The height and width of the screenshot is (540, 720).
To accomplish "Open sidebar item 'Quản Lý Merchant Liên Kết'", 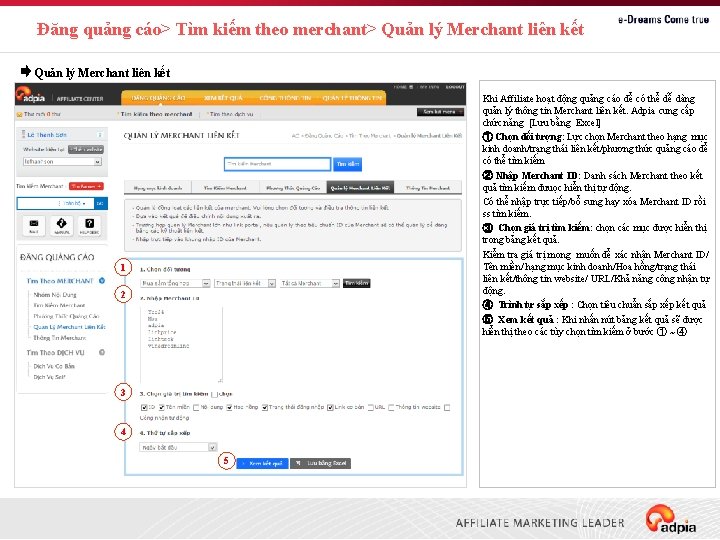I will (x=70, y=327).
